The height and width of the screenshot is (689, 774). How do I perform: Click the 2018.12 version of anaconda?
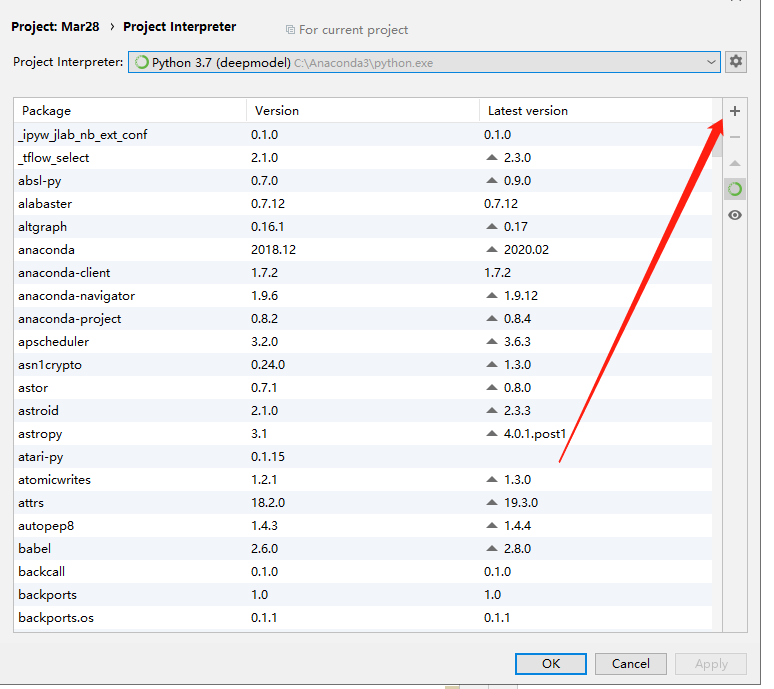(x=273, y=250)
